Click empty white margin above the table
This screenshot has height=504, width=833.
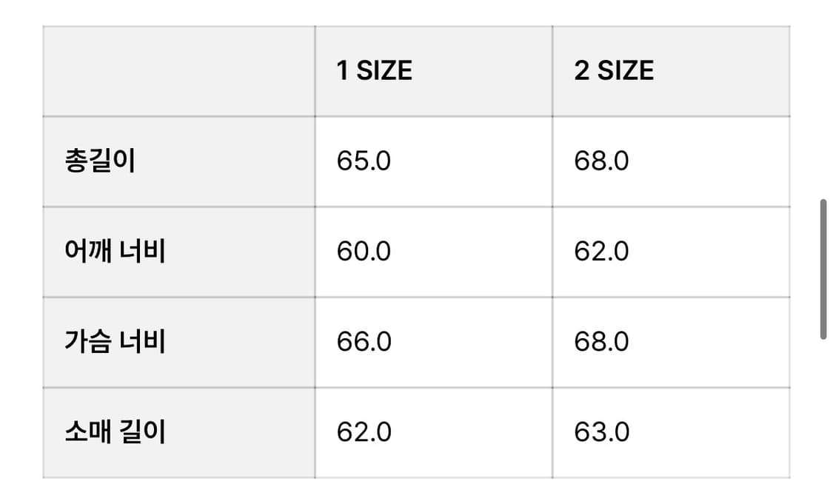click(415, 12)
